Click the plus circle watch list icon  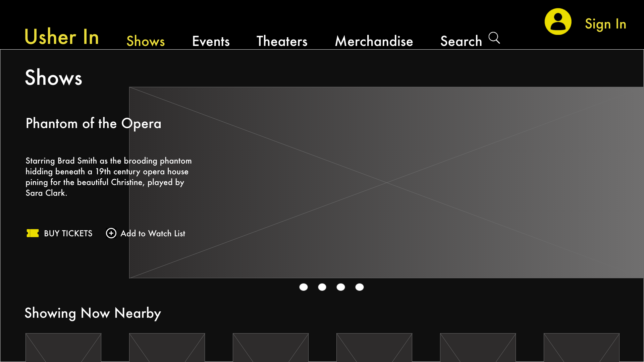click(x=111, y=233)
